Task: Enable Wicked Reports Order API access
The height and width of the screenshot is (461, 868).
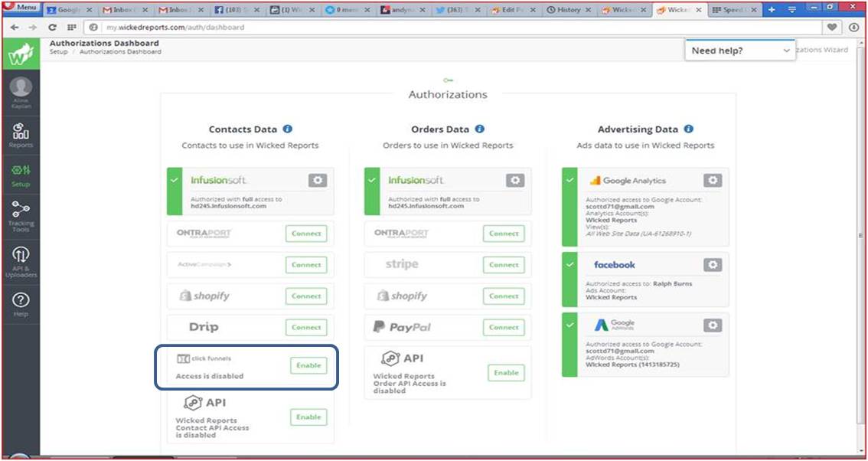Action: click(506, 373)
